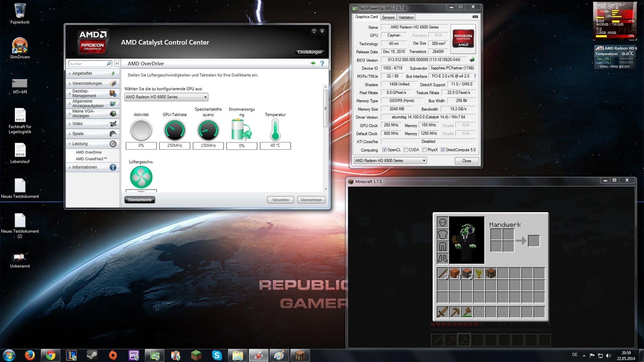
Task: Open the Catalyst help question mark
Action: click(322, 63)
